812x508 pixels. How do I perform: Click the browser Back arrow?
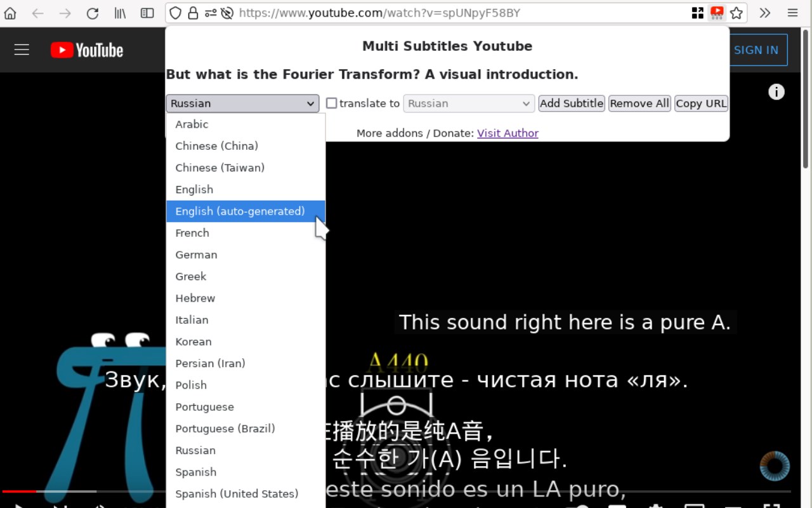(38, 13)
